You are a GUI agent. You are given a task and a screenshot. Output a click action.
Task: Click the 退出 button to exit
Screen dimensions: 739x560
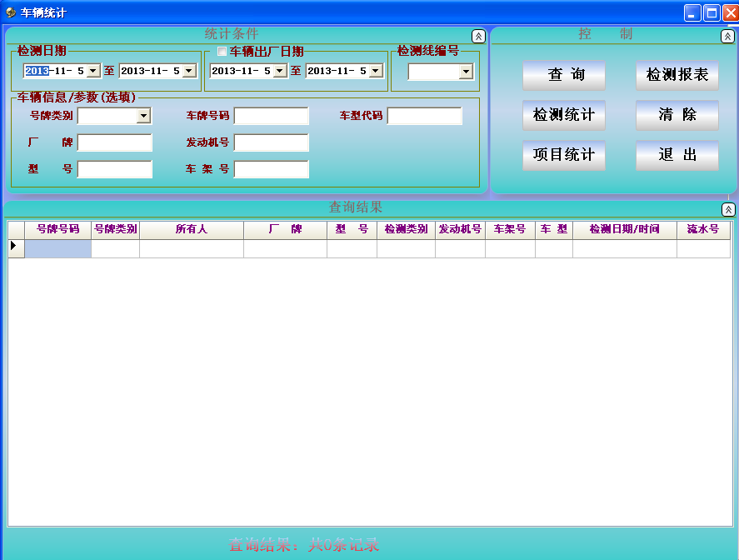point(677,155)
